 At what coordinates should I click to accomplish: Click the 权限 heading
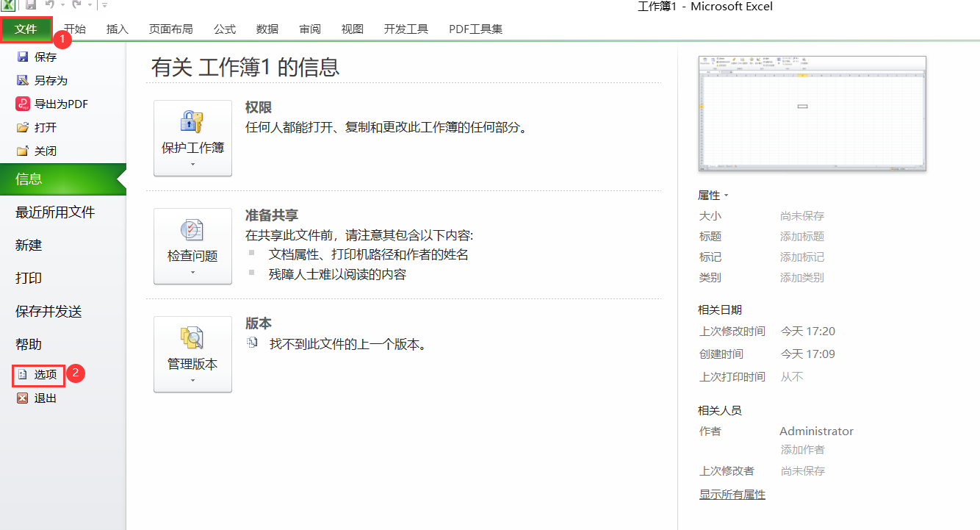[x=259, y=108]
